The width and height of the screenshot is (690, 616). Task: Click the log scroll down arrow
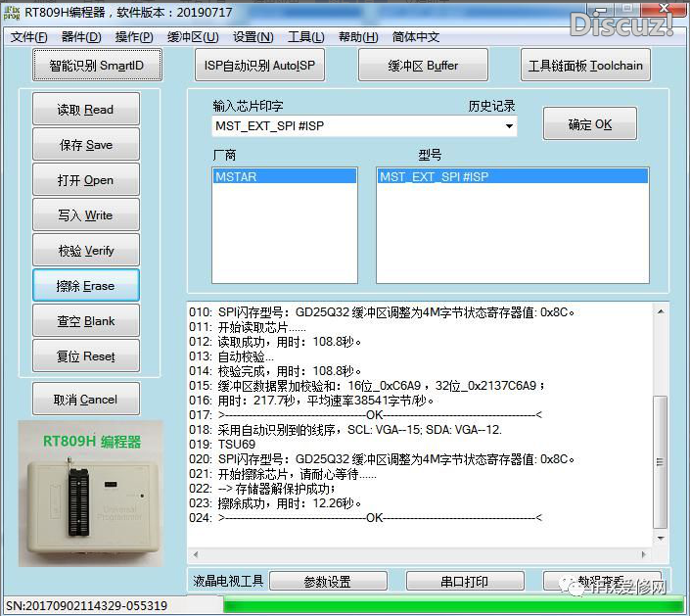click(x=661, y=538)
